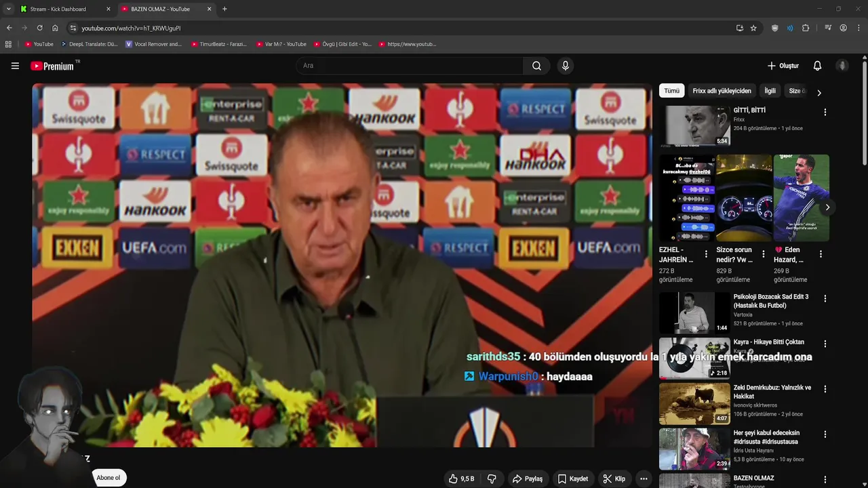
Task: Open the YouTube bookmark
Action: coord(39,44)
